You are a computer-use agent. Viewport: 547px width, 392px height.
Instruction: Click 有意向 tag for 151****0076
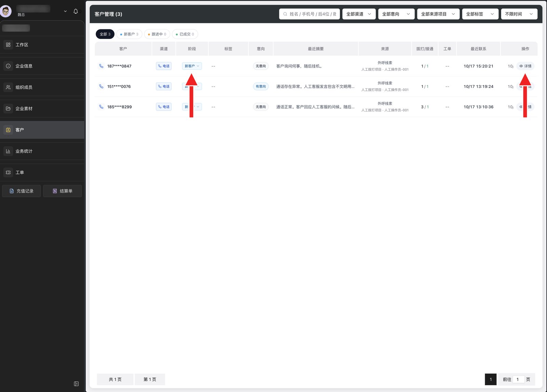pos(261,87)
